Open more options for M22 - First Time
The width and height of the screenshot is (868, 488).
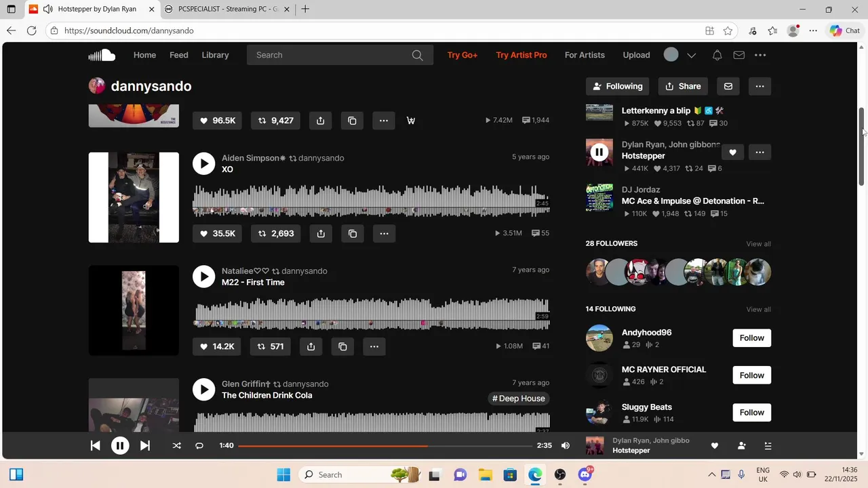pos(374,346)
